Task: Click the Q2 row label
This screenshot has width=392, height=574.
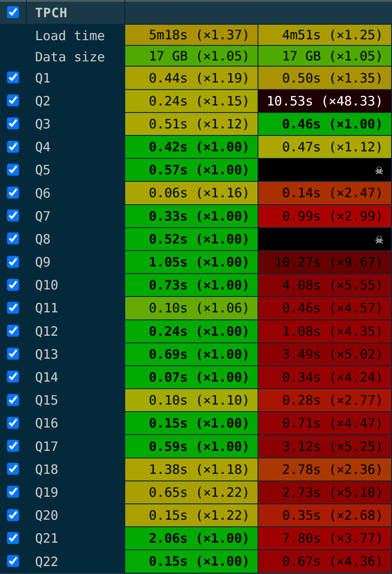Action: pyautogui.click(x=43, y=101)
